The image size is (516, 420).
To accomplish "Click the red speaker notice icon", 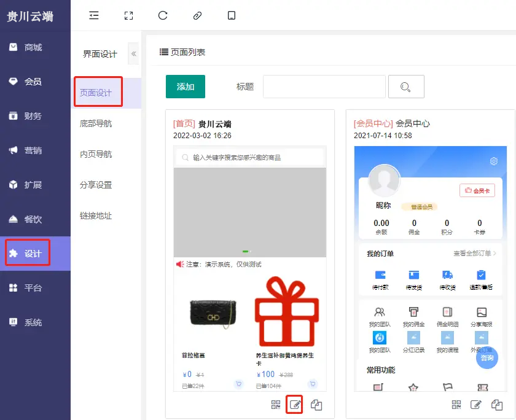I will click(180, 264).
